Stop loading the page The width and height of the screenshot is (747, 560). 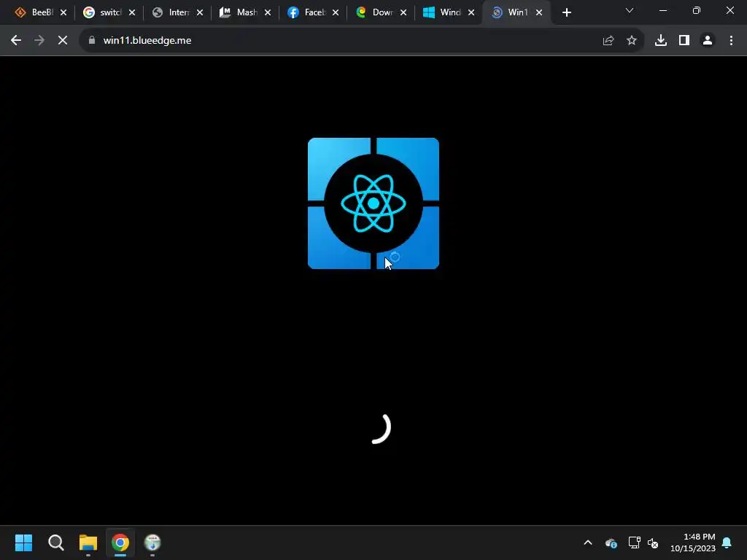point(63,41)
